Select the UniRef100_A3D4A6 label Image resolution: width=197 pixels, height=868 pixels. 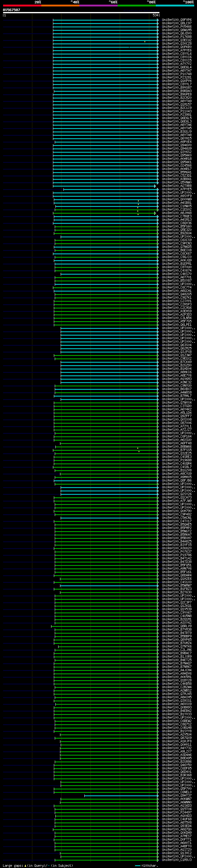tap(176, 755)
